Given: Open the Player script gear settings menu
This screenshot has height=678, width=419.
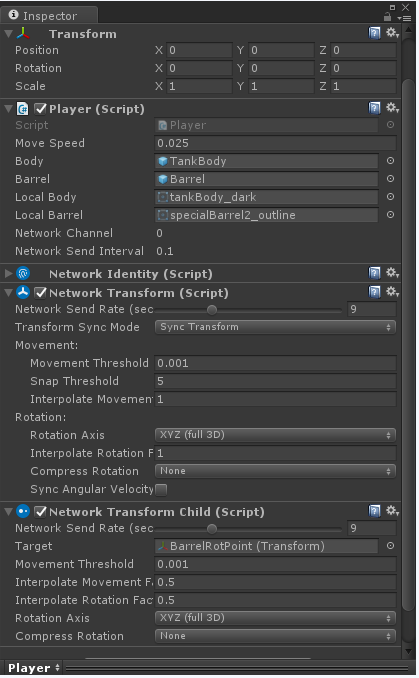Looking at the screenshot, I should [x=392, y=108].
